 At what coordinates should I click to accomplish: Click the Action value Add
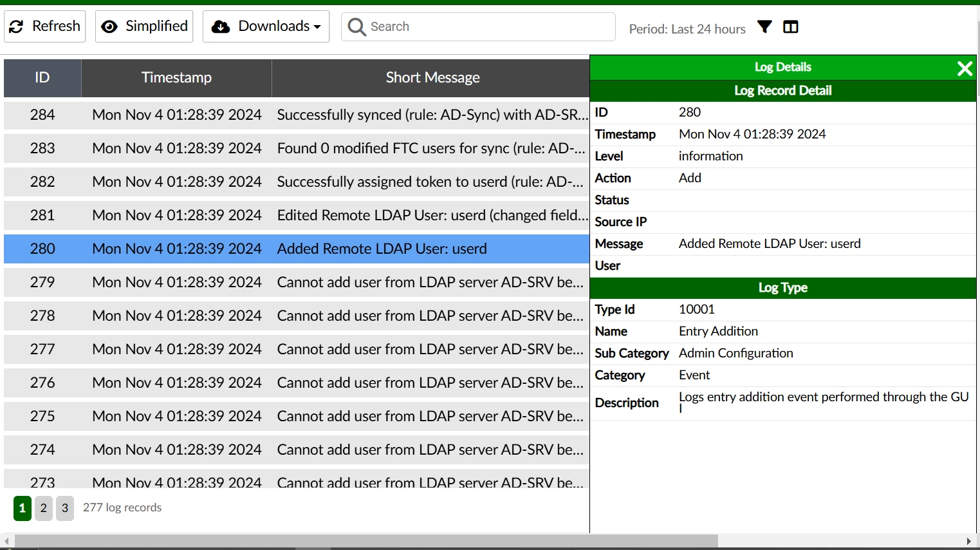pyautogui.click(x=690, y=178)
